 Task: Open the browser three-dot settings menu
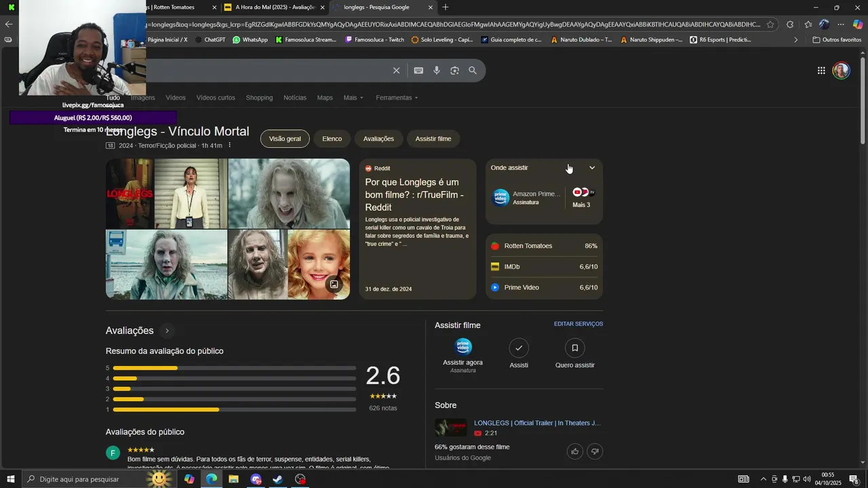pyautogui.click(x=841, y=24)
